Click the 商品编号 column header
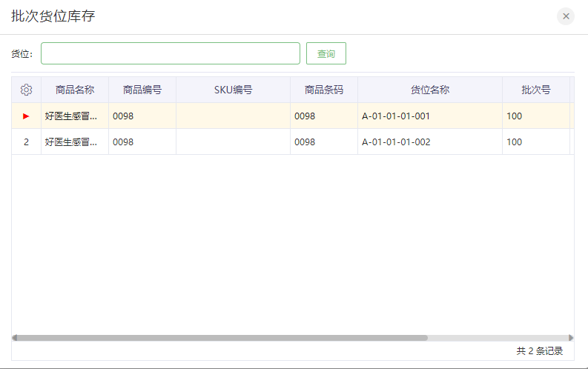 coord(142,90)
